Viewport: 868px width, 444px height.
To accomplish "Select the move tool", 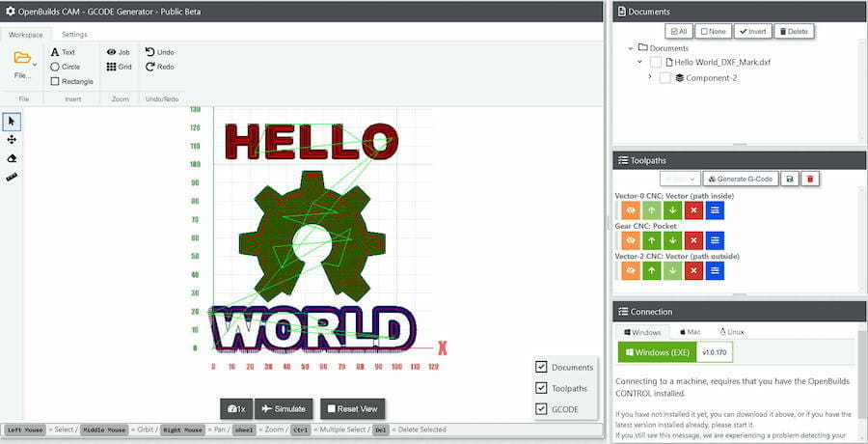I will pyautogui.click(x=12, y=140).
